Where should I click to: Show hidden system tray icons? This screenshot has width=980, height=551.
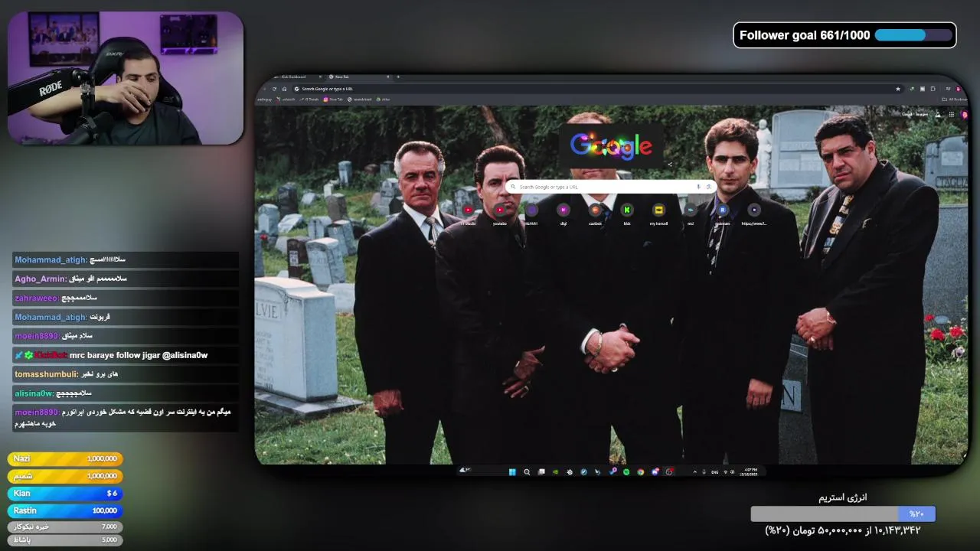(x=694, y=472)
